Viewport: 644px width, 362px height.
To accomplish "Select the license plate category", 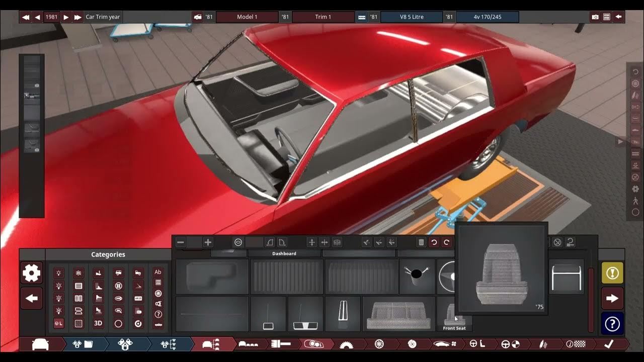I will [138, 298].
